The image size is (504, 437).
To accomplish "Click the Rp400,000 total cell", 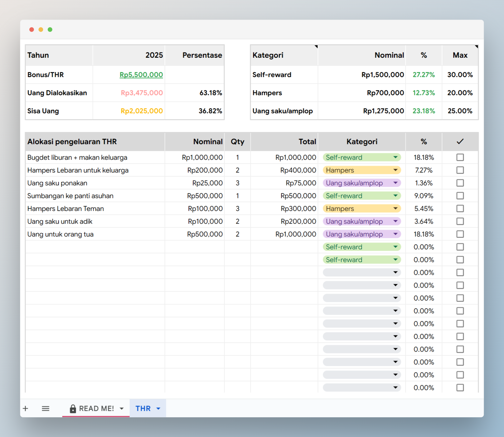I will click(284, 170).
